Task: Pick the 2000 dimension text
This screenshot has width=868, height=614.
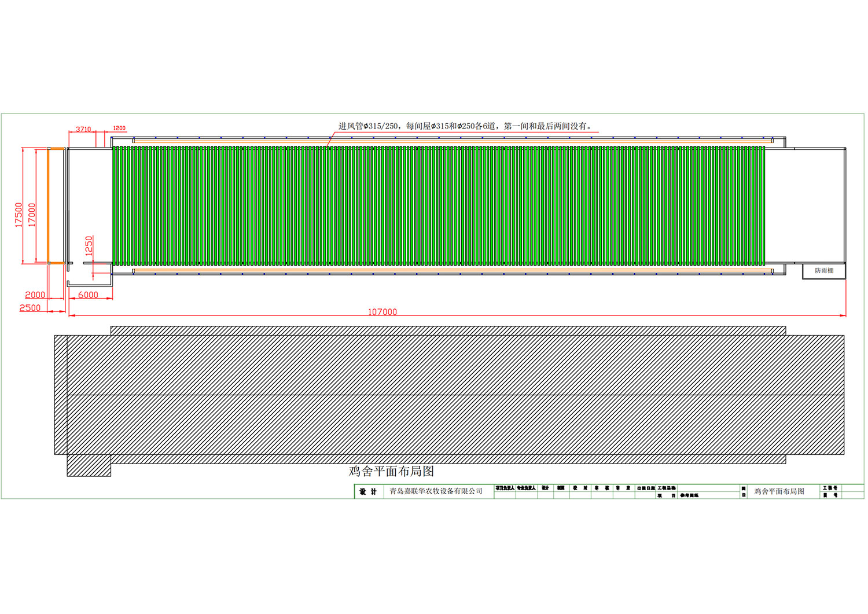Action: (35, 295)
